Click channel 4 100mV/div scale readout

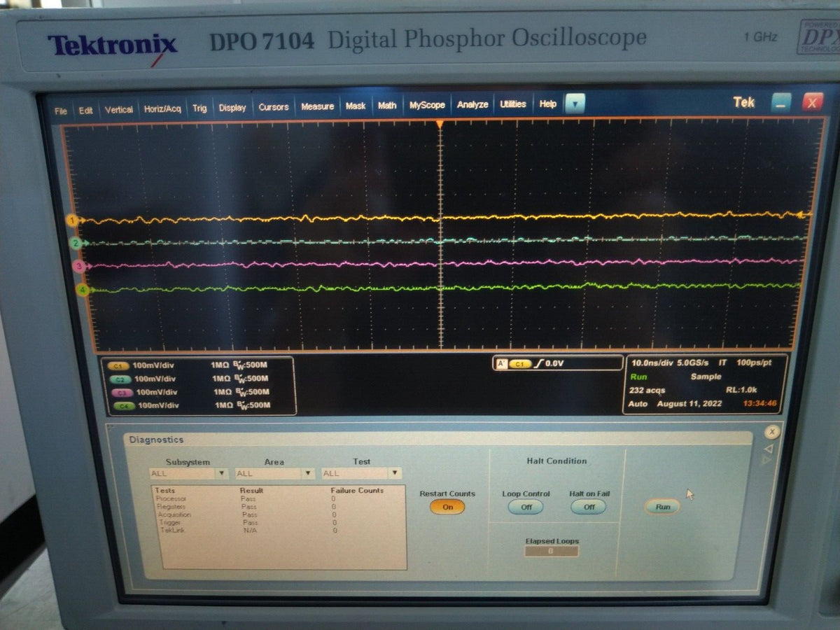160,405
